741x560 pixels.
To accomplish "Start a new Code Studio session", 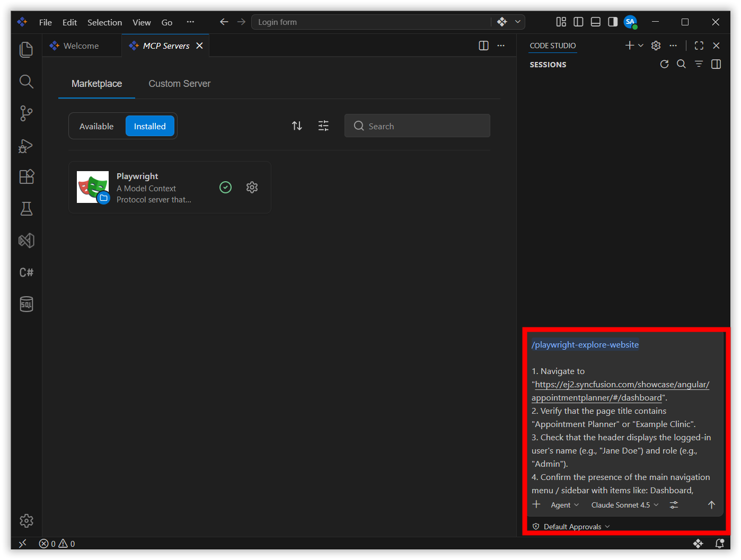I will [x=629, y=46].
